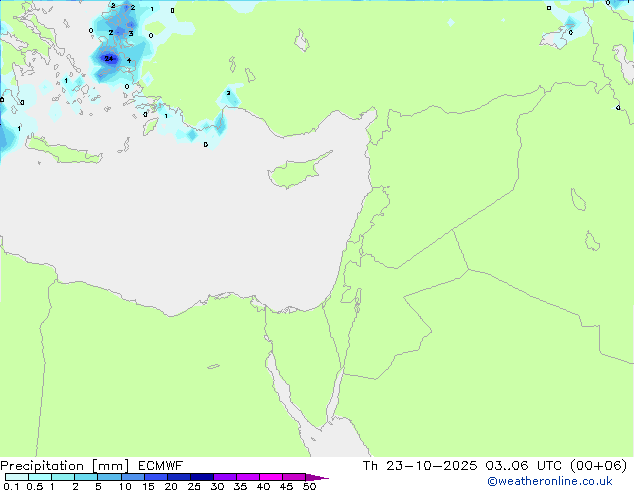634x490 pixels.
Task: Click the "ECMWF" model label
Action: click(x=161, y=466)
